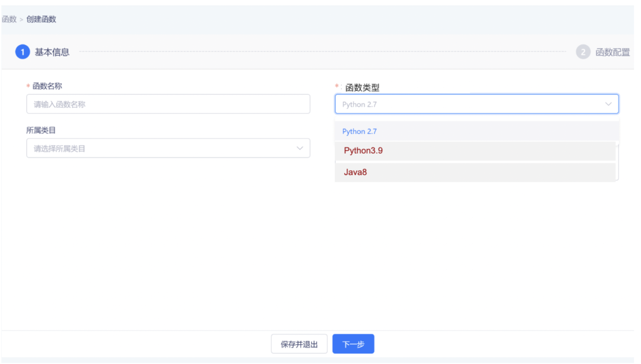
Task: Click the step 1 circle icon
Action: [x=22, y=52]
